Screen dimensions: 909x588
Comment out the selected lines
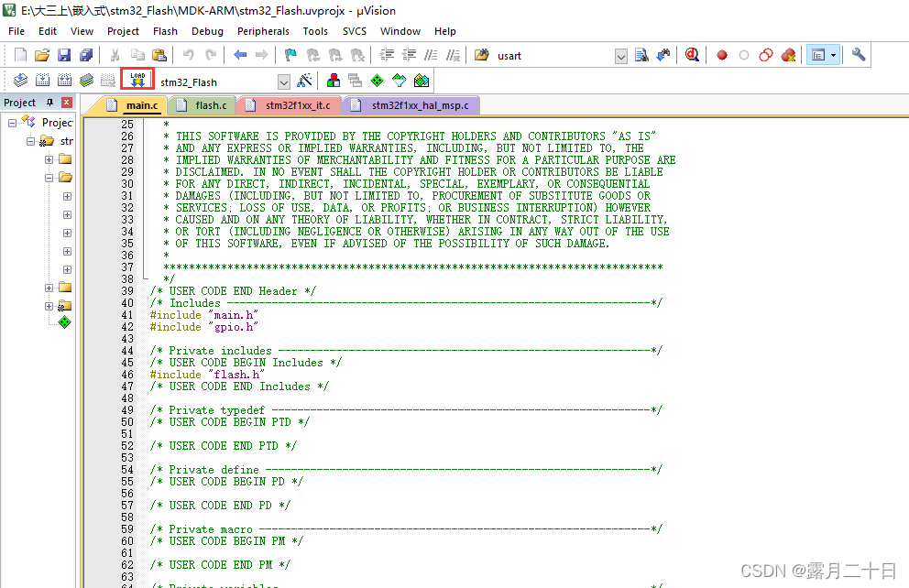tap(431, 55)
